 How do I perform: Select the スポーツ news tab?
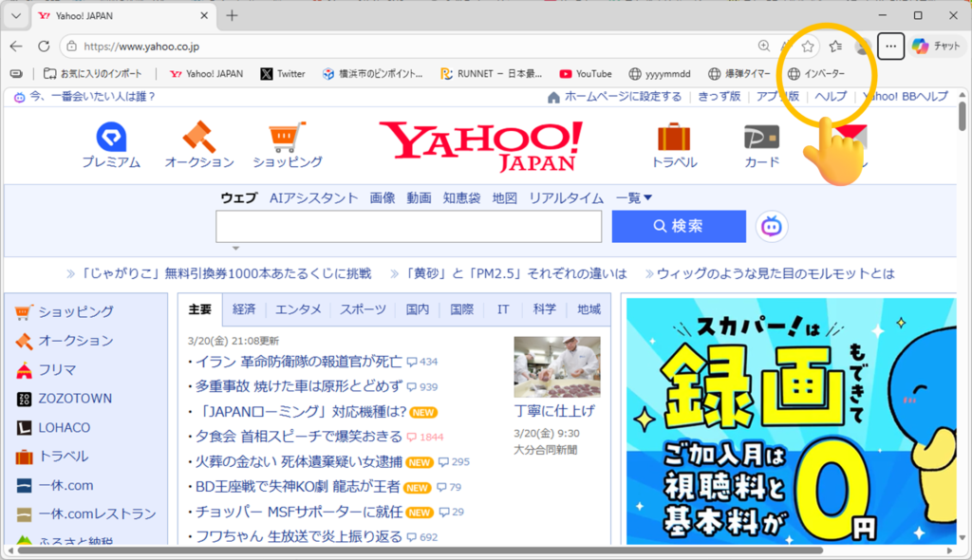point(364,309)
